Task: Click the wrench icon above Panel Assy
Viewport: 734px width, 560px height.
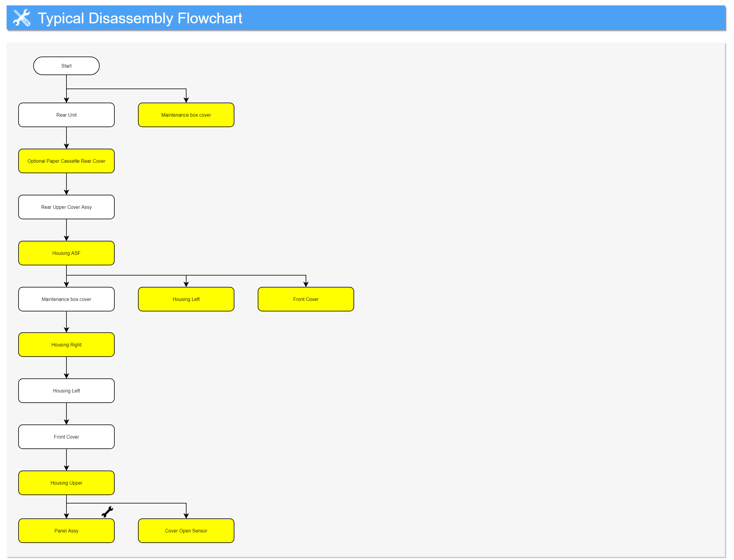Action: point(107,512)
